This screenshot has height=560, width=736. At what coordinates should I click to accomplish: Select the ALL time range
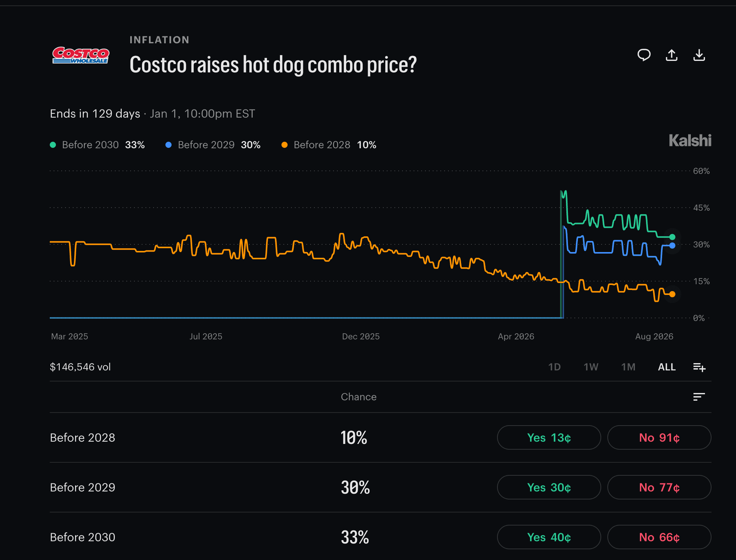tap(667, 367)
